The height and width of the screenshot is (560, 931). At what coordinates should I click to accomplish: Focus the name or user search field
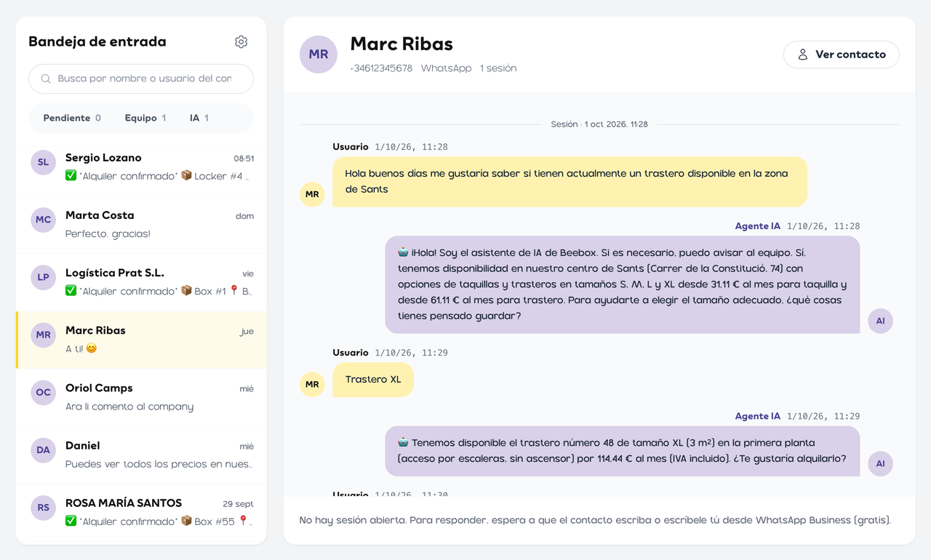pyautogui.click(x=141, y=79)
